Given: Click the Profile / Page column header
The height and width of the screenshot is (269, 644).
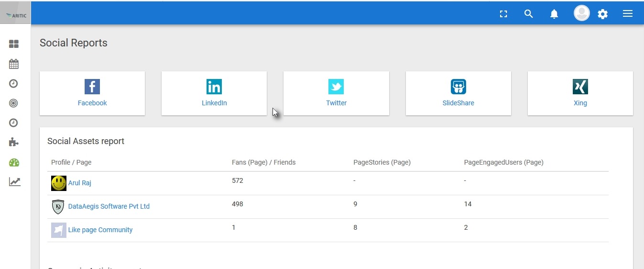Looking at the screenshot, I should pos(71,162).
